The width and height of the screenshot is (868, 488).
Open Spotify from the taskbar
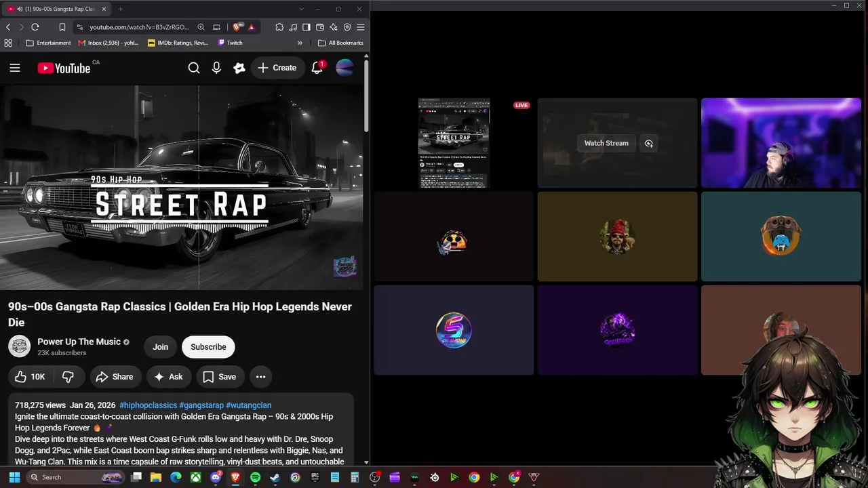pyautogui.click(x=255, y=477)
